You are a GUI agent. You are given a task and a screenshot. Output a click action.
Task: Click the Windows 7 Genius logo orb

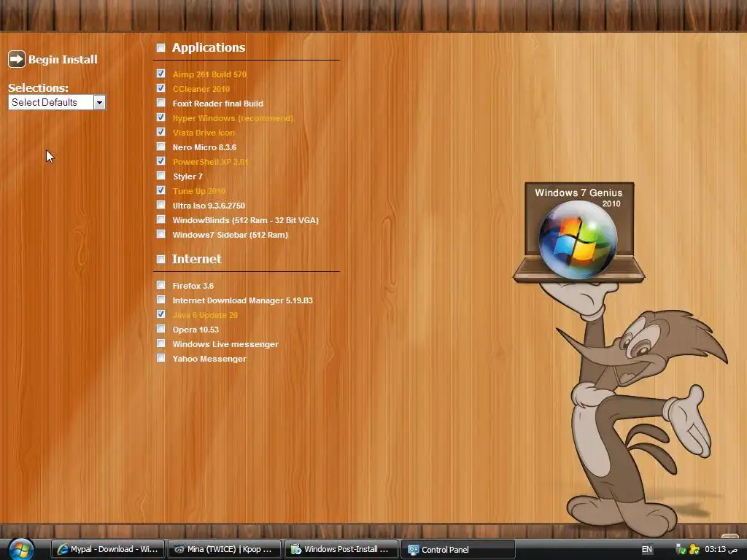click(578, 239)
